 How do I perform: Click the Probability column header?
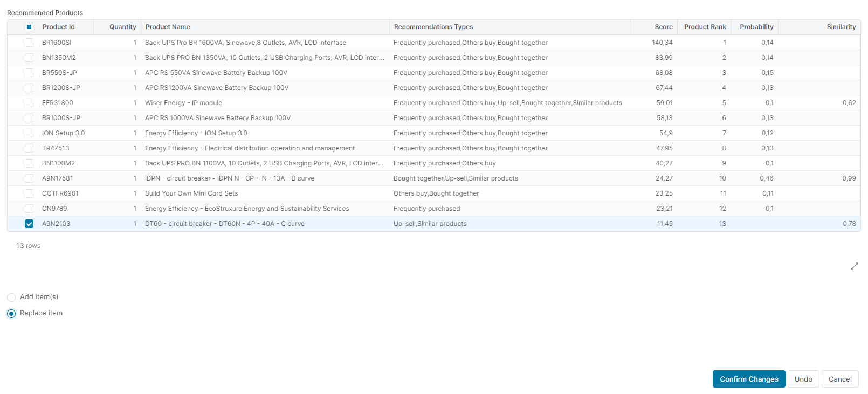tap(756, 27)
